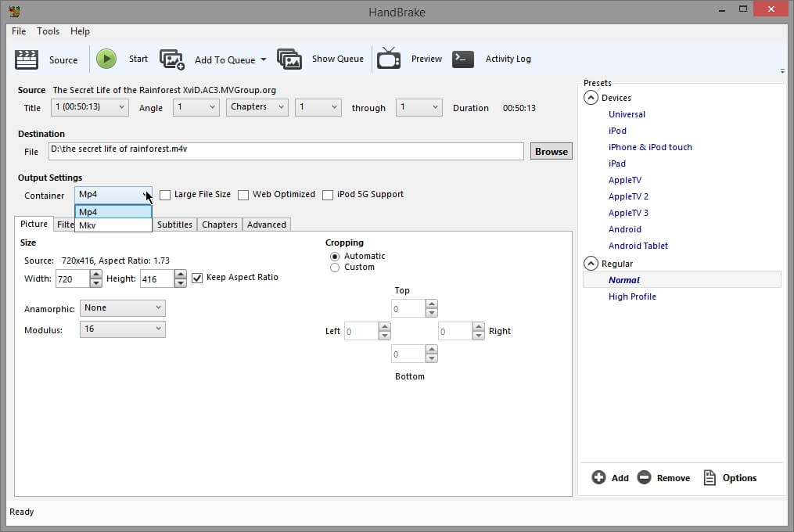The height and width of the screenshot is (532, 794).
Task: Select the iPhone & iPod touch preset
Action: (650, 147)
